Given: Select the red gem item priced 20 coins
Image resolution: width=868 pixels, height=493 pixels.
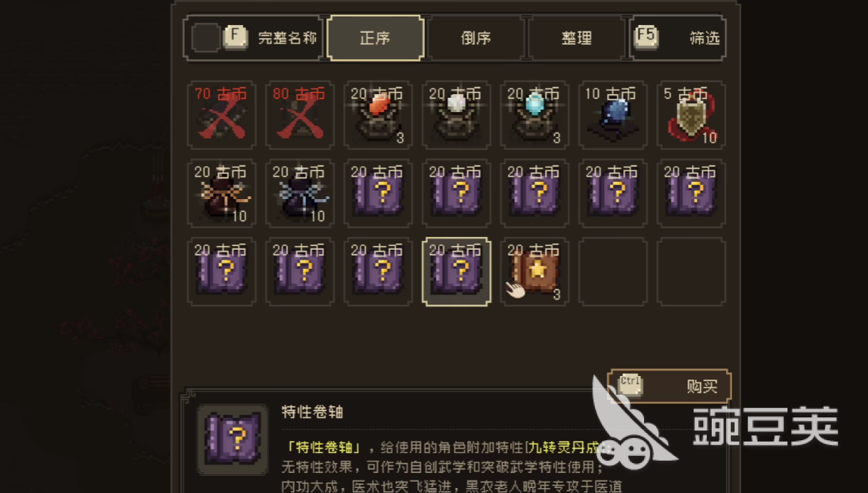Looking at the screenshot, I should [x=378, y=115].
